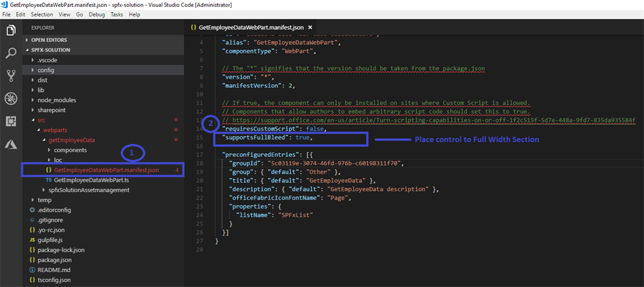Image resolution: width=644 pixels, height=287 pixels.
Task: Open the Azure view icon
Action: click(11, 143)
